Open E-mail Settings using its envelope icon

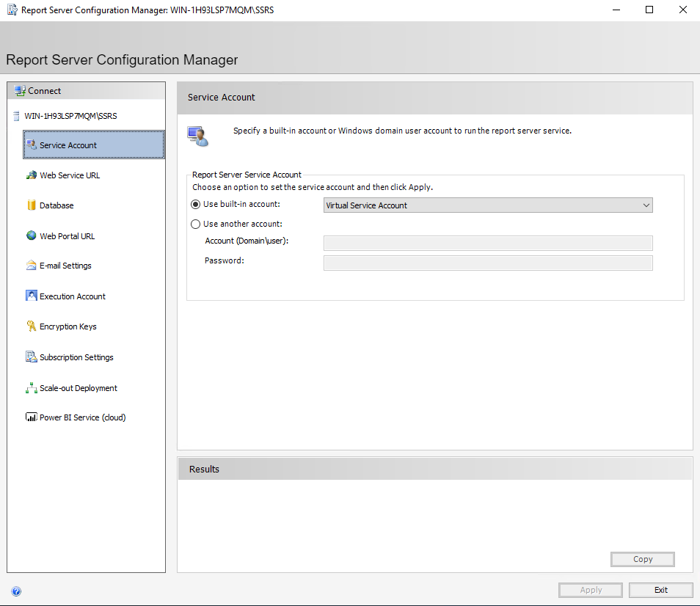[x=31, y=266]
